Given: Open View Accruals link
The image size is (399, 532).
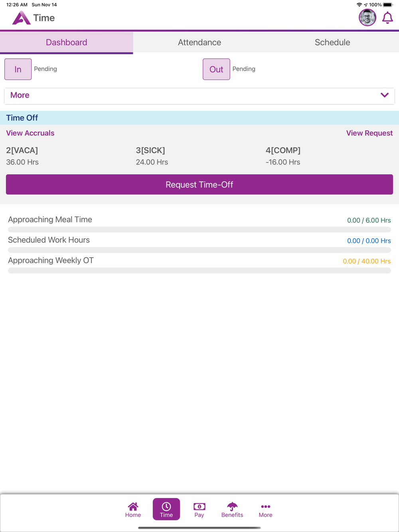Looking at the screenshot, I should pyautogui.click(x=30, y=133).
